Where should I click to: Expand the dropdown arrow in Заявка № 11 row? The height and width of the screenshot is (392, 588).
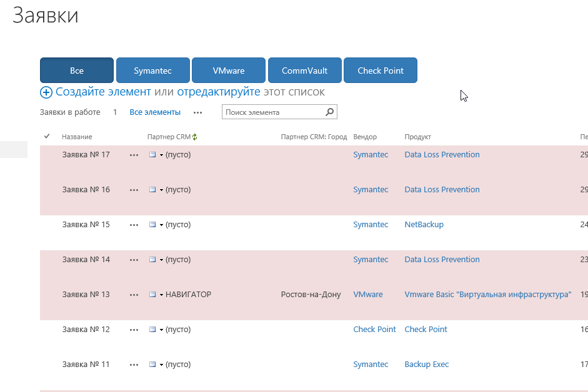pos(161,365)
